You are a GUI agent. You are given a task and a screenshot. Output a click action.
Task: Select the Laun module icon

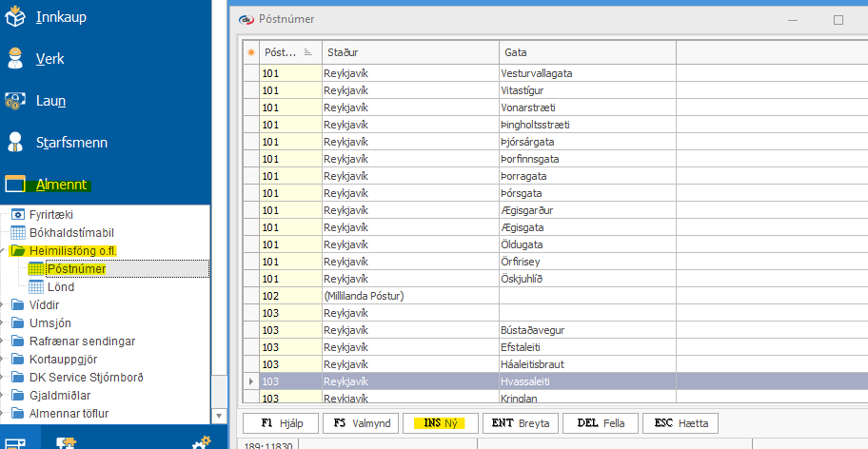[15, 101]
